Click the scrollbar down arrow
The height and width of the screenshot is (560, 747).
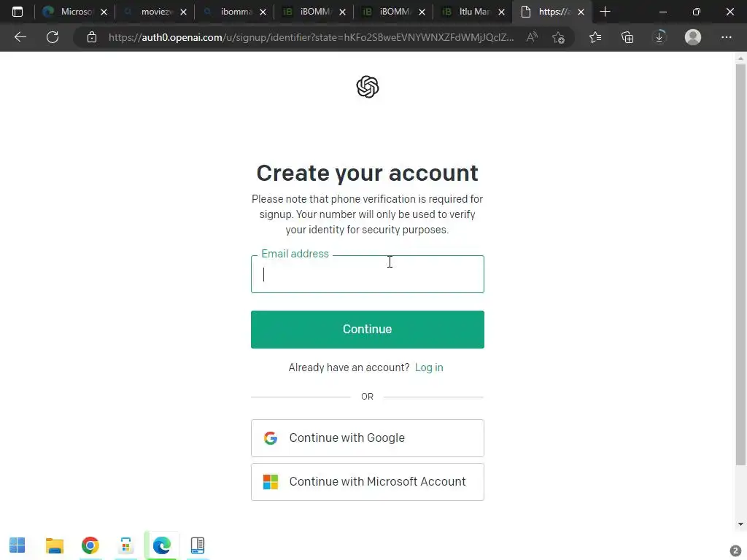pyautogui.click(x=740, y=524)
